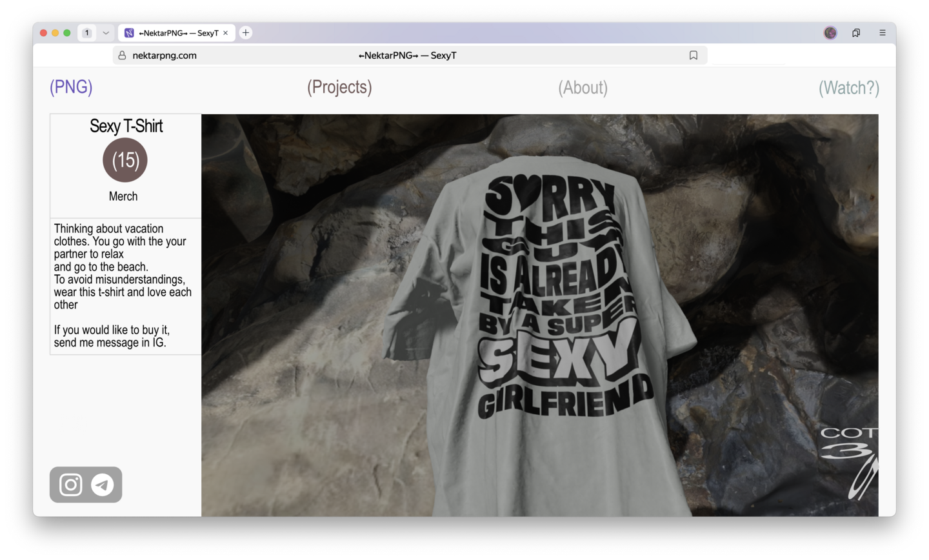
Task: Select the NektarPNG — SexyT tab
Action: [177, 33]
